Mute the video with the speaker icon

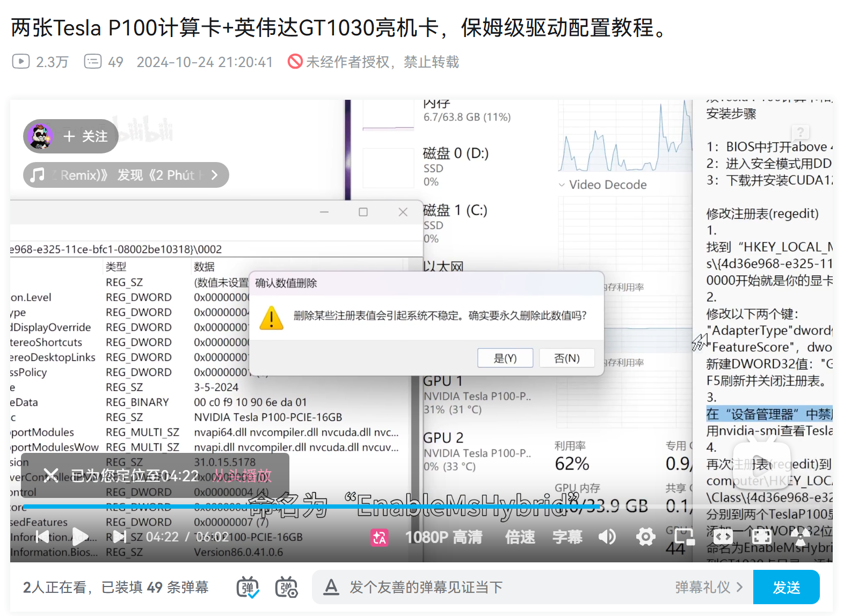pyautogui.click(x=607, y=537)
